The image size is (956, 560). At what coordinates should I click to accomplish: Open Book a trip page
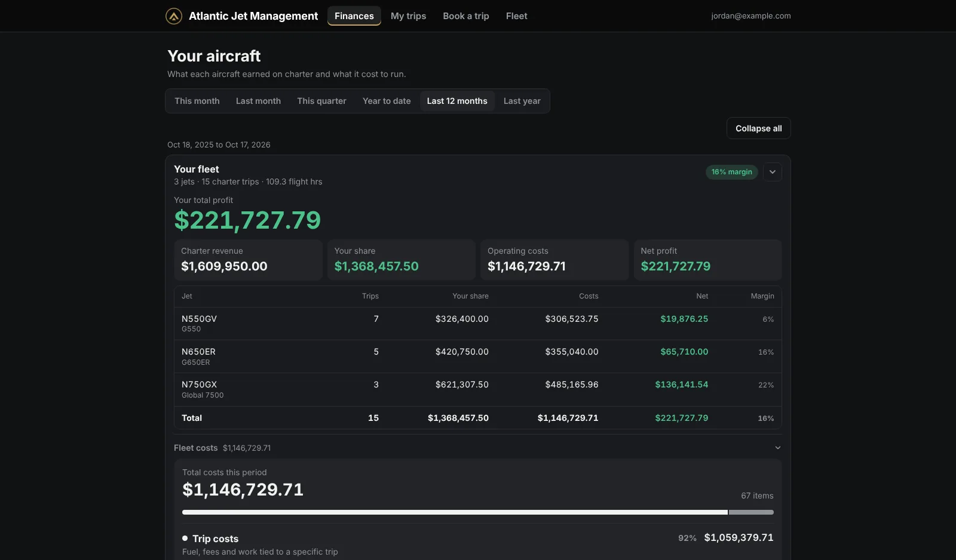[466, 16]
